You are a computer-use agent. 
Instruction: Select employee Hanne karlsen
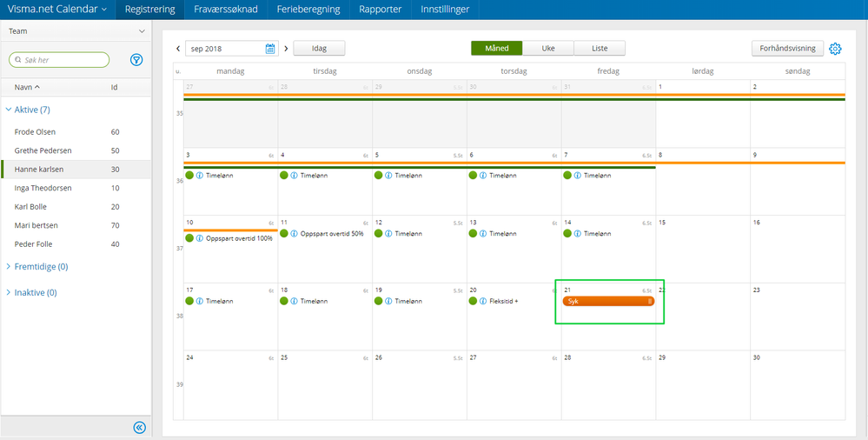coord(76,170)
